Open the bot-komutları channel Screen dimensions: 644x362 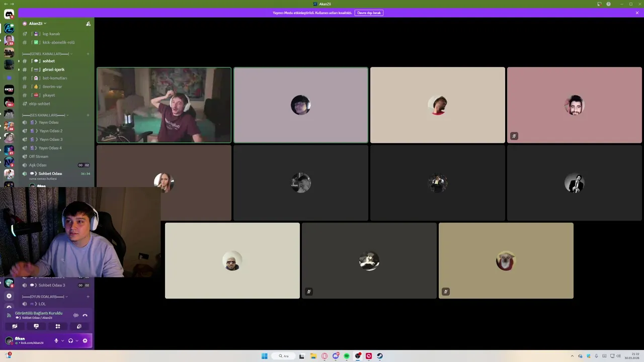point(55,78)
